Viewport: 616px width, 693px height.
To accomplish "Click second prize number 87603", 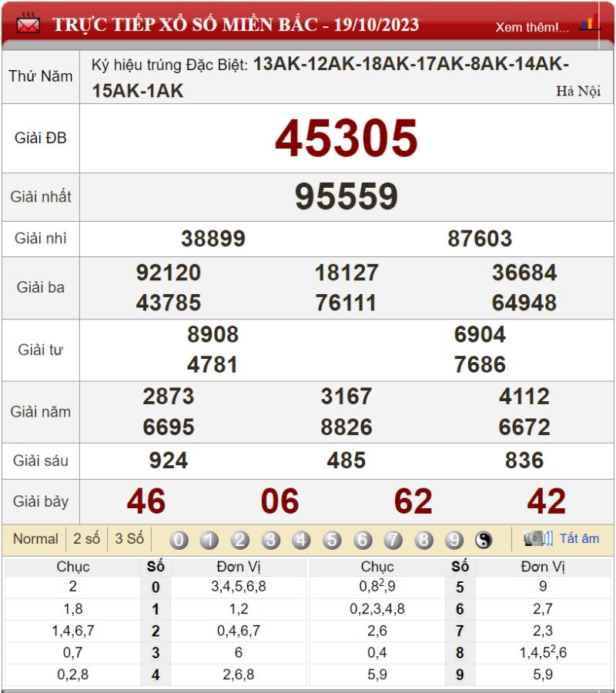I will pos(480,239).
